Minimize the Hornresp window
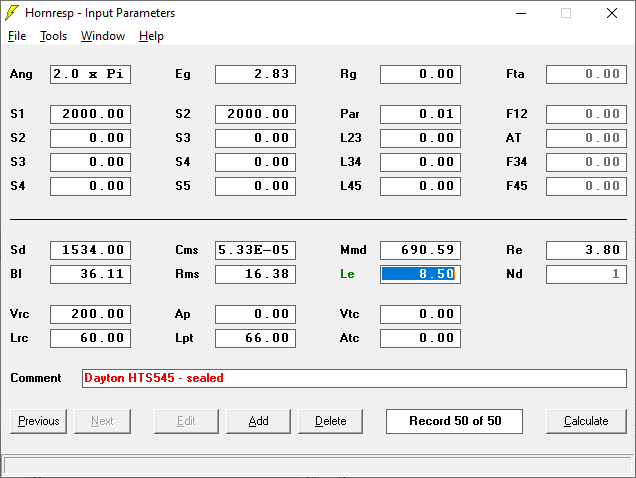 521,13
